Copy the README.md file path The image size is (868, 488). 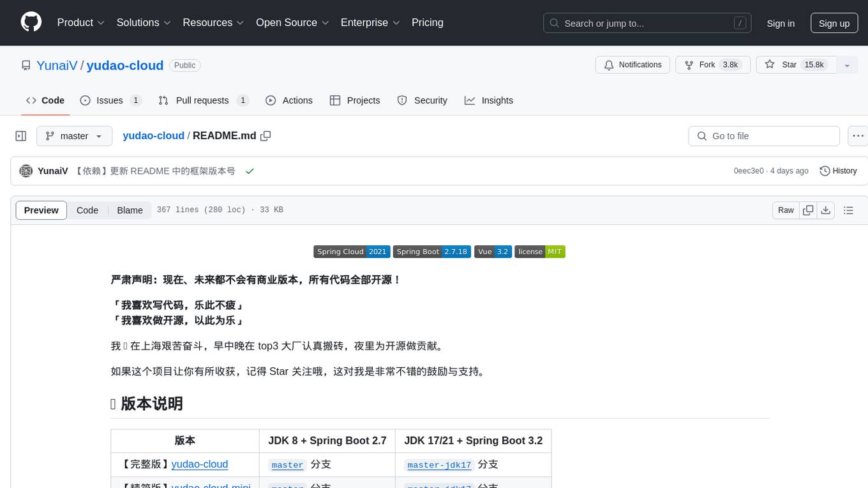click(266, 135)
